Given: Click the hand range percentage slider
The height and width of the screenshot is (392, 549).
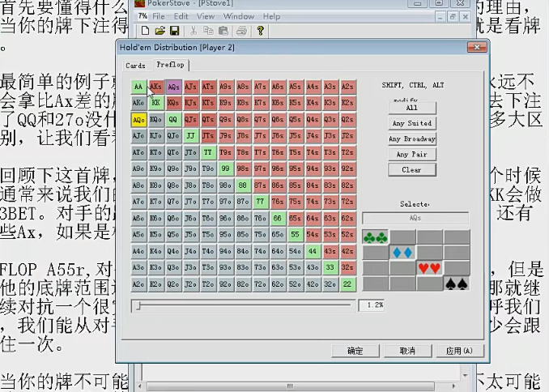Looking at the screenshot, I should pos(243,305).
